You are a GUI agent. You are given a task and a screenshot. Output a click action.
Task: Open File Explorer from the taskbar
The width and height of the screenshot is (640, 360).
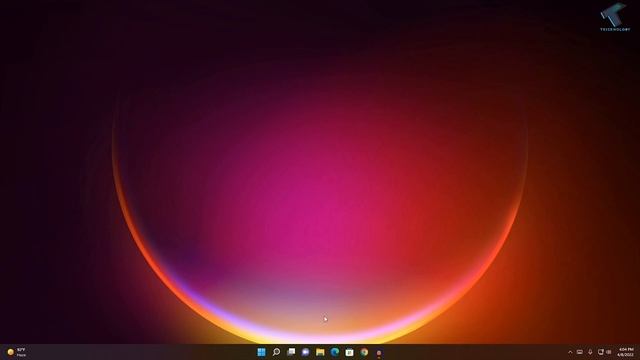(320, 352)
